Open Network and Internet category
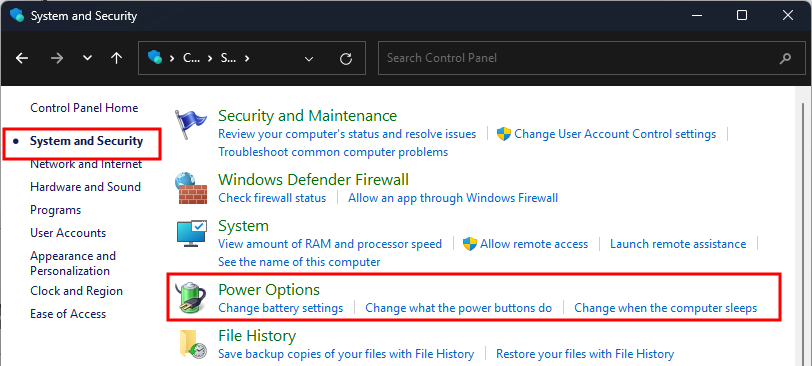The image size is (812, 366). pyautogui.click(x=86, y=164)
